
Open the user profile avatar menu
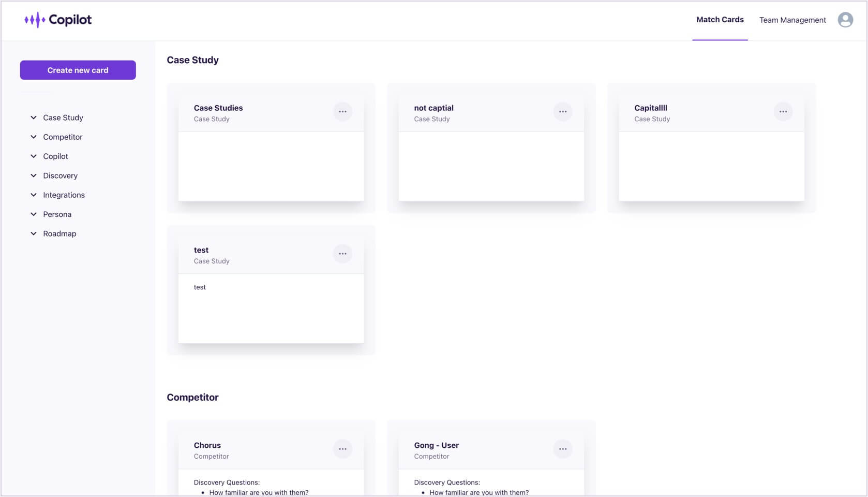point(845,19)
